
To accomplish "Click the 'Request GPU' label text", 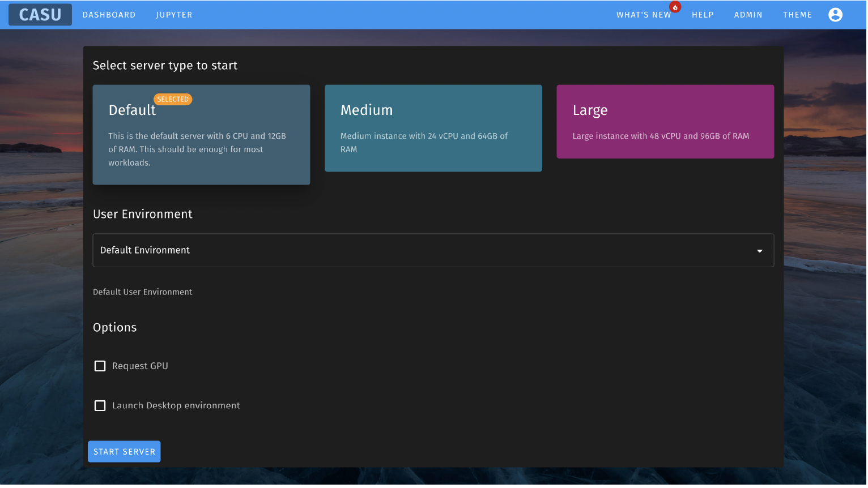I will [x=141, y=367].
